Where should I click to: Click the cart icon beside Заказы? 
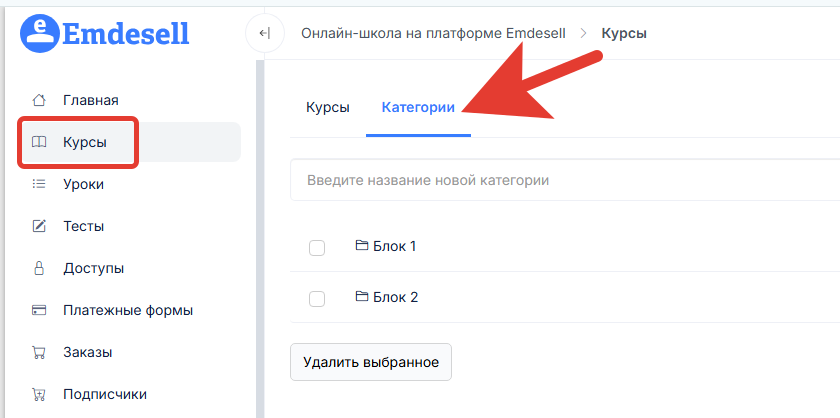[x=39, y=353]
